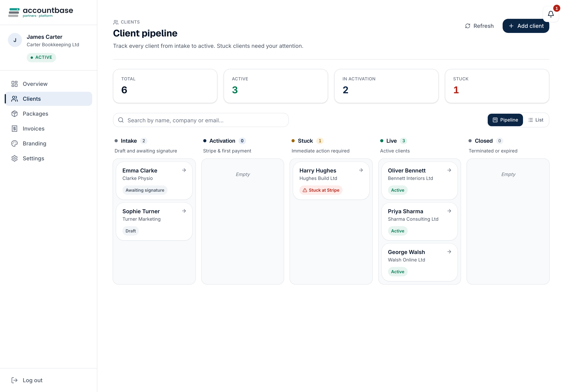
Task: Click Add client button
Action: (x=526, y=26)
